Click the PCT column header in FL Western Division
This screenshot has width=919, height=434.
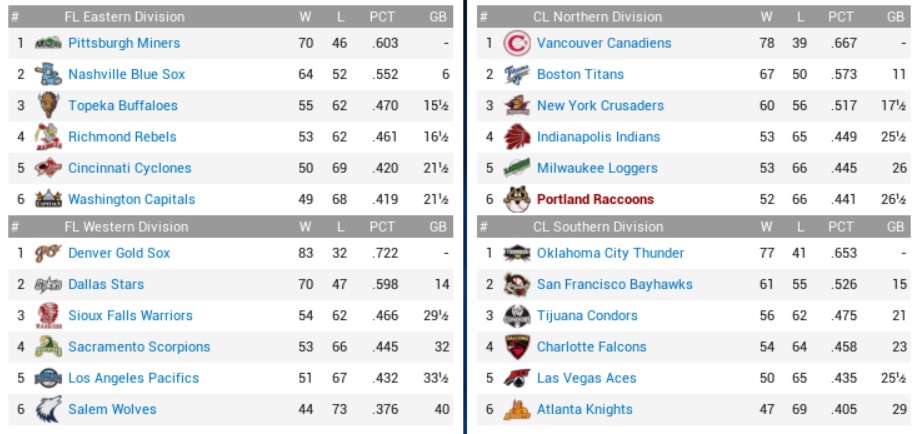(x=382, y=226)
